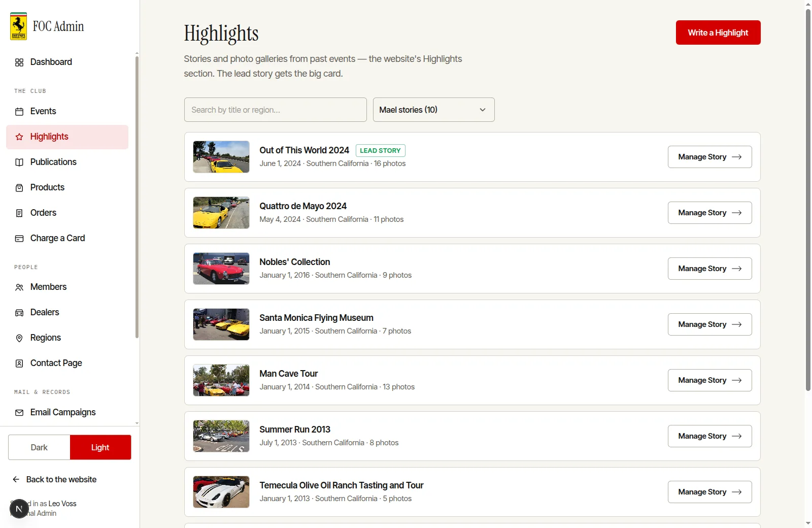The image size is (812, 528).
Task: Open the Orders page
Action: point(67,213)
